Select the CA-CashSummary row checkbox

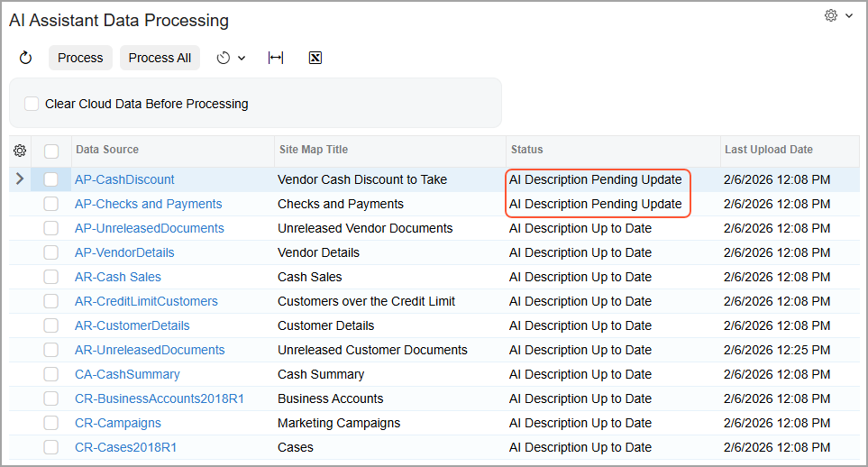(x=51, y=374)
